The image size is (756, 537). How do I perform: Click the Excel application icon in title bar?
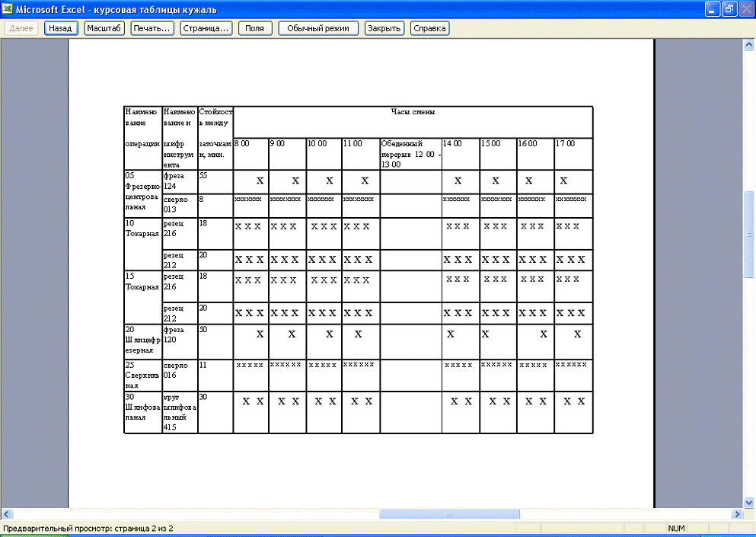point(8,9)
